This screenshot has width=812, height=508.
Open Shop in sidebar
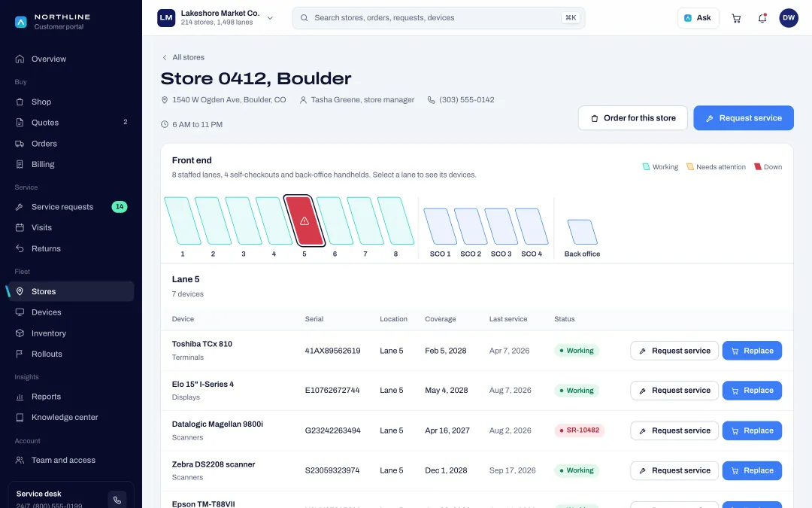[71, 102]
